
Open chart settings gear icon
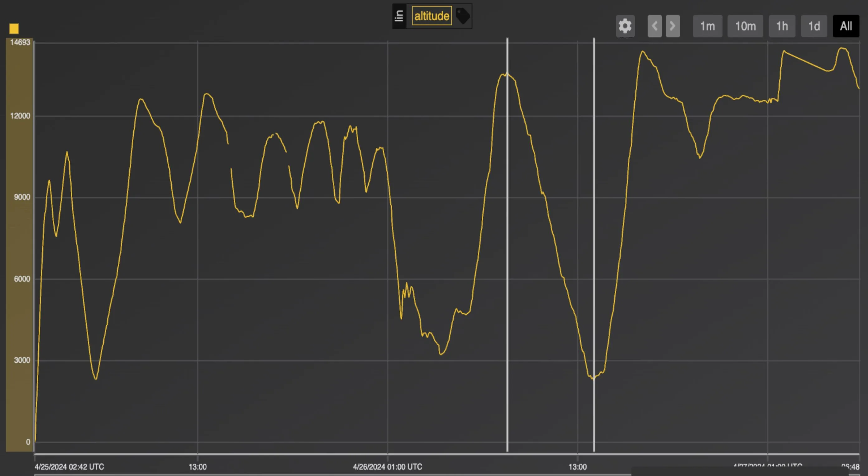point(625,26)
